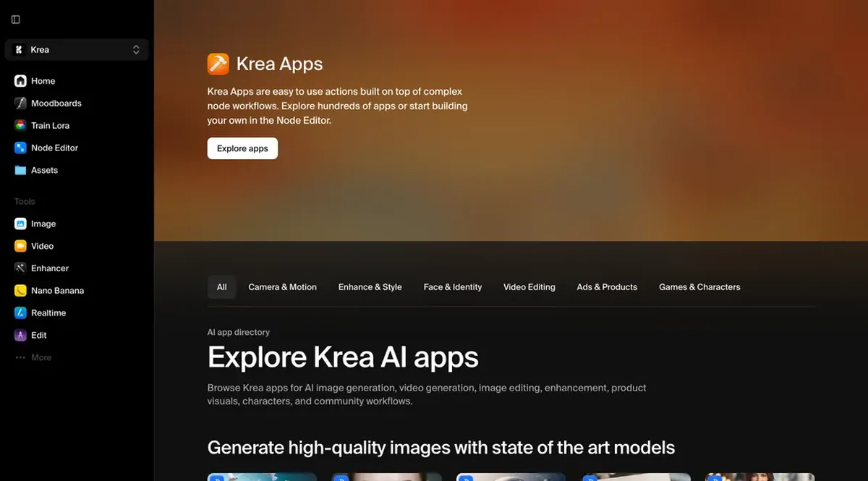This screenshot has height=481, width=868.
Task: Open the fifth app thumbnail card
Action: click(x=760, y=477)
